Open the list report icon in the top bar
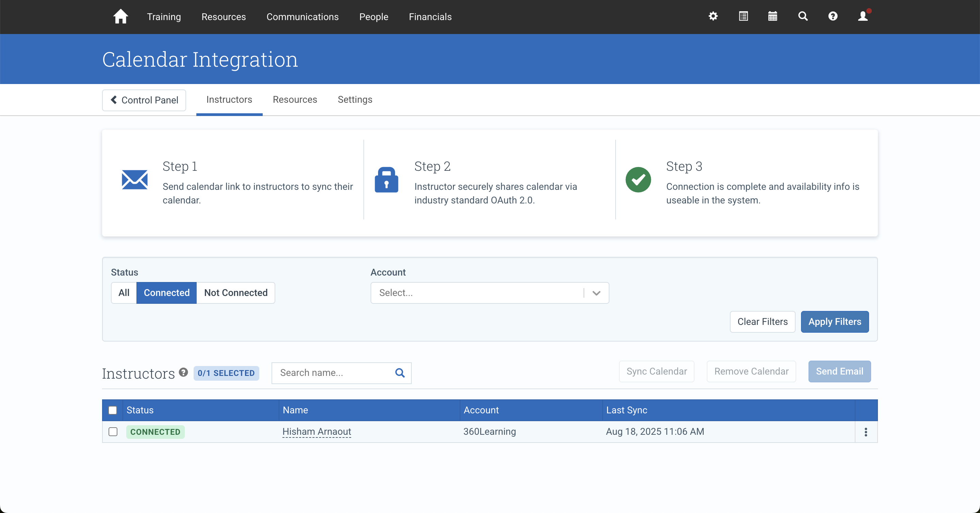The width and height of the screenshot is (980, 513). (x=743, y=16)
